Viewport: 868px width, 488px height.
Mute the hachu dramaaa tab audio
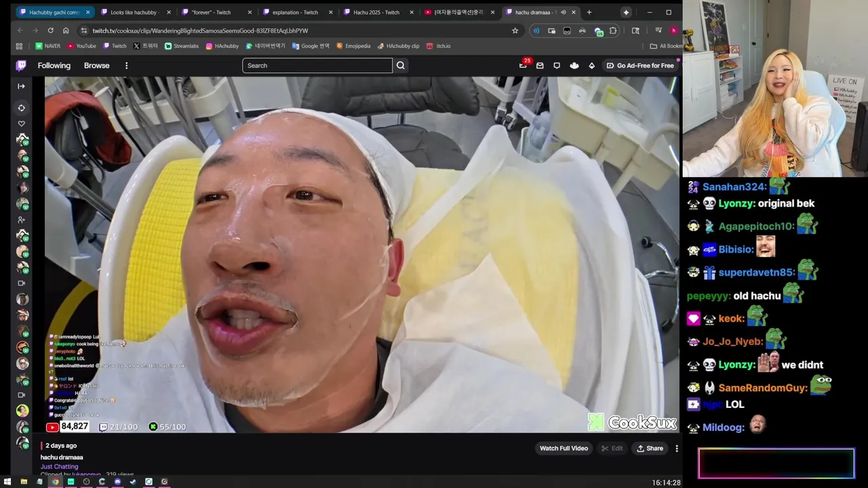[x=563, y=12]
